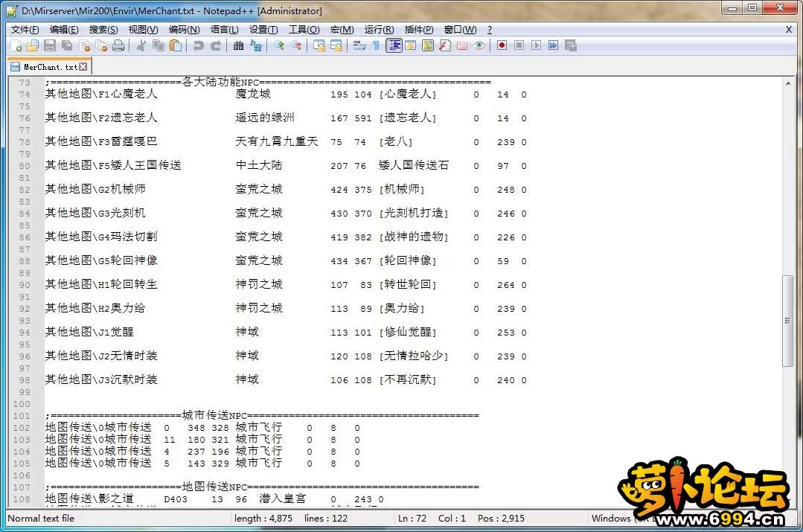Click the text 潜入皇宫 on line 108

[x=282, y=499]
